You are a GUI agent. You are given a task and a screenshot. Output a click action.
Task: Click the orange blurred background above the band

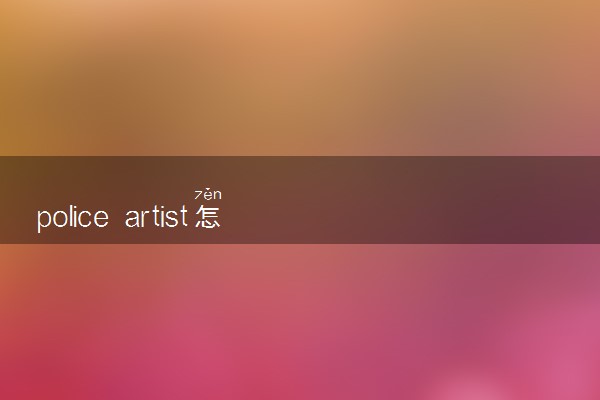click(300, 78)
